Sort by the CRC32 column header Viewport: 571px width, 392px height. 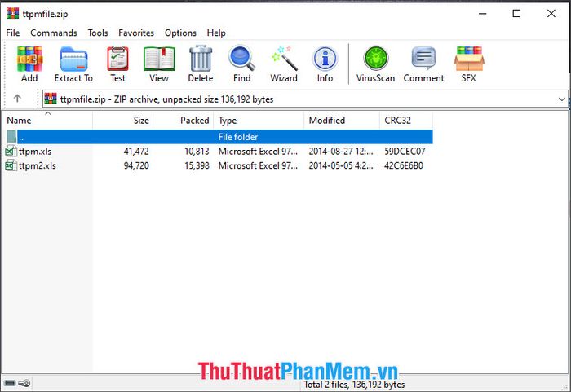(406, 120)
